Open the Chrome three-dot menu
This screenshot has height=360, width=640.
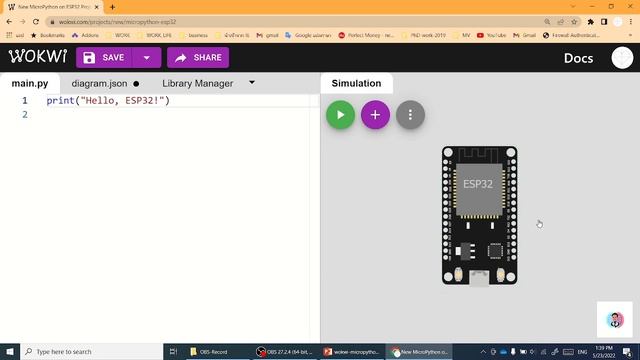pos(631,22)
